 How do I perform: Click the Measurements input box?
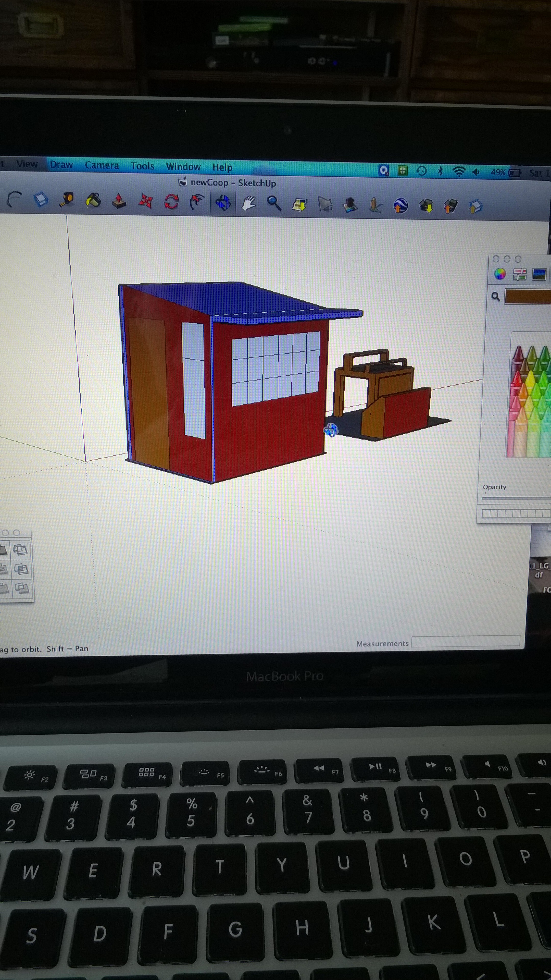click(466, 641)
